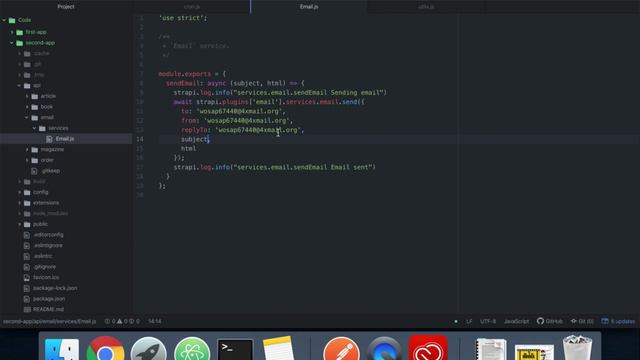
Task: Click the second-app green folder icon
Action: [x=20, y=43]
